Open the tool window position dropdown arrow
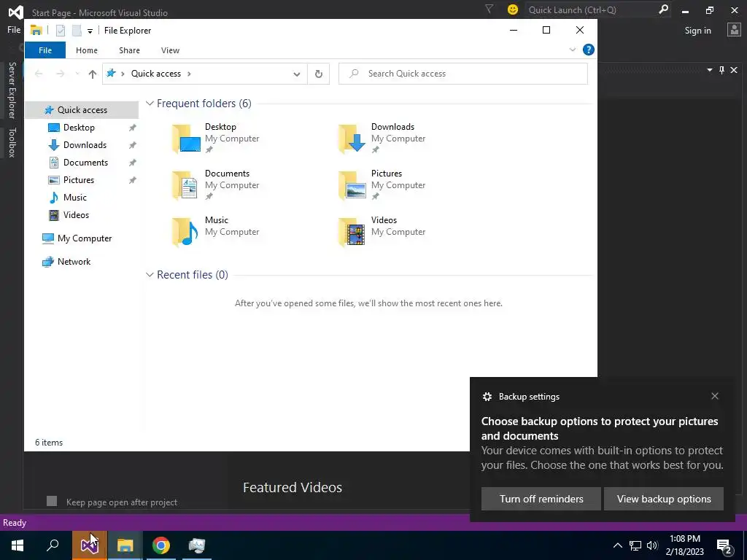This screenshot has height=560, width=747. coord(709,70)
